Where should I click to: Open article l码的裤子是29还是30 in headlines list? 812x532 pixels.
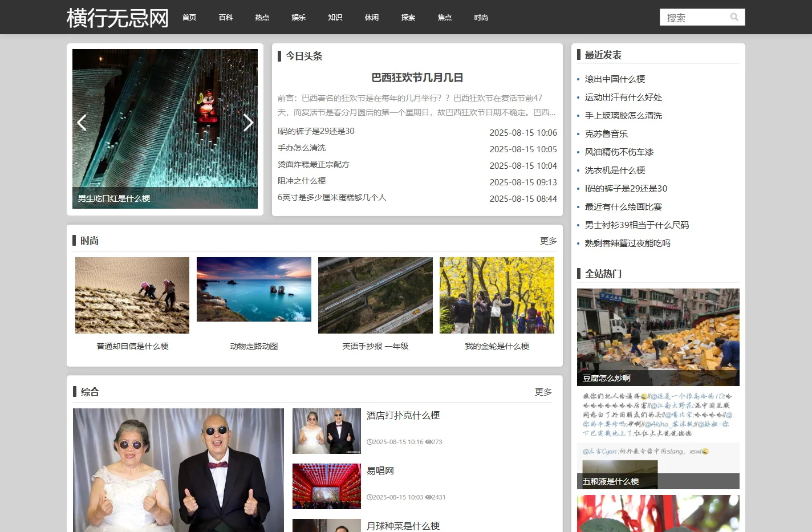(316, 131)
